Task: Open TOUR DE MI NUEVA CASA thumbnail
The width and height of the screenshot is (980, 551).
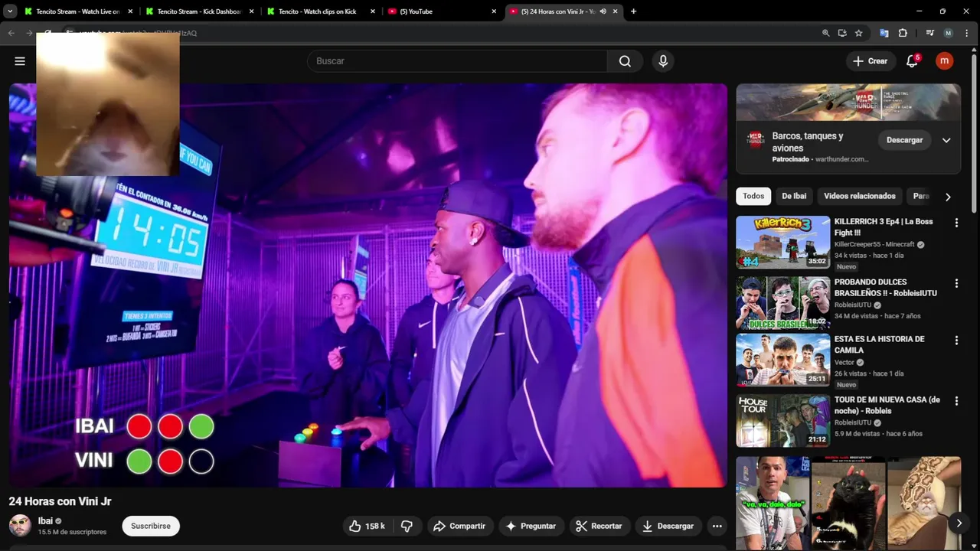Action: tap(782, 420)
